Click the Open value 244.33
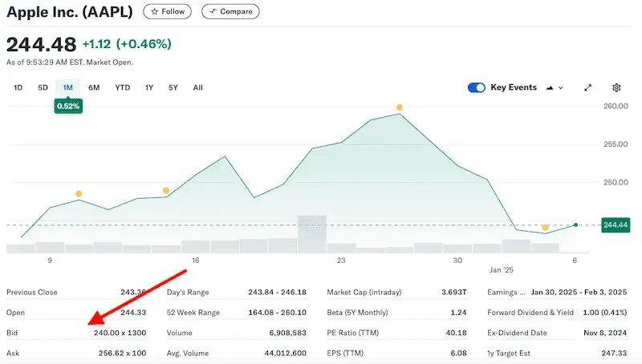 pos(133,313)
